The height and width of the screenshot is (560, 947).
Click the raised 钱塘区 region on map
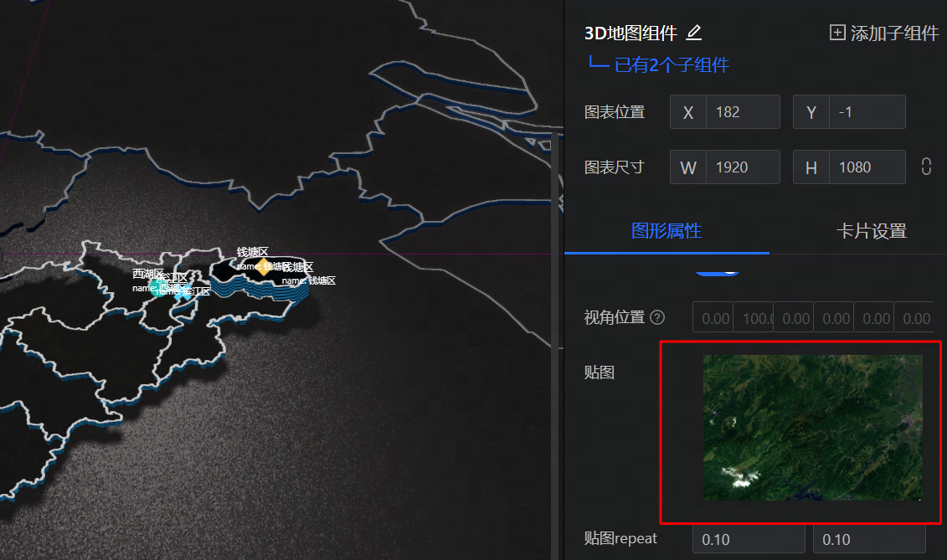point(260,279)
